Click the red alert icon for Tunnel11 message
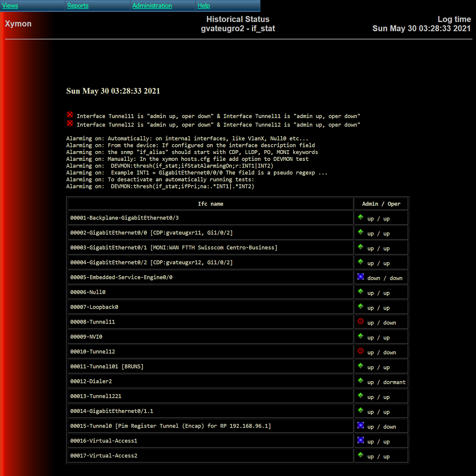Viewport: 476px width, 476px height. 70,115
